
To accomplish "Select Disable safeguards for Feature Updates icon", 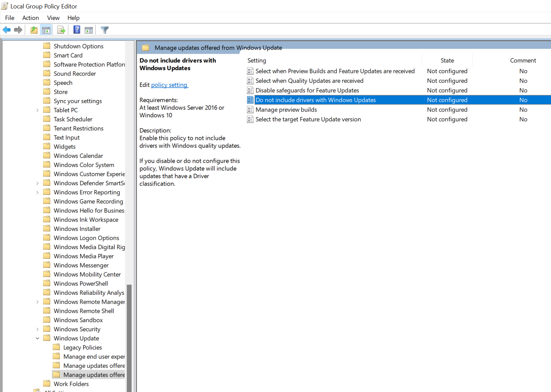I will click(250, 91).
